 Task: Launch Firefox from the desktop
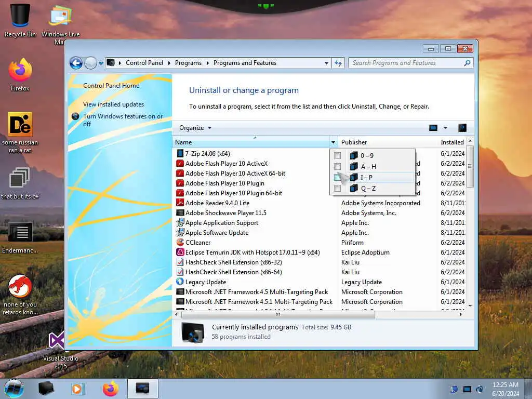click(x=20, y=75)
